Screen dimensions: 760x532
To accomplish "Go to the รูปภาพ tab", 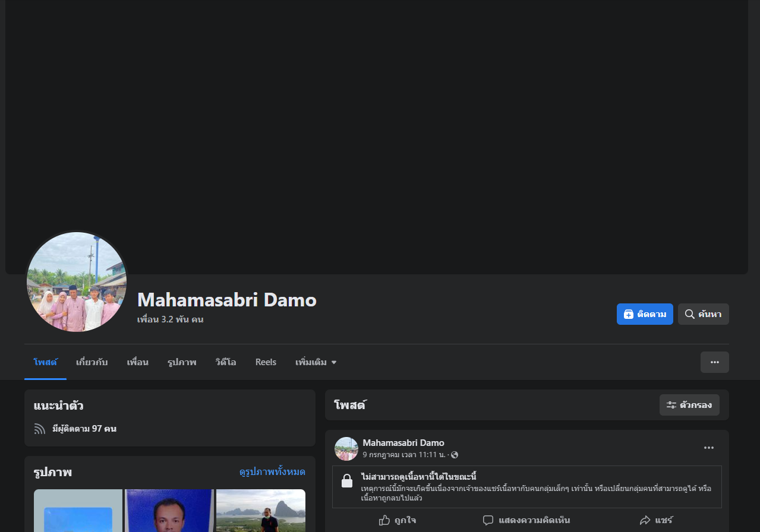I will [x=182, y=362].
